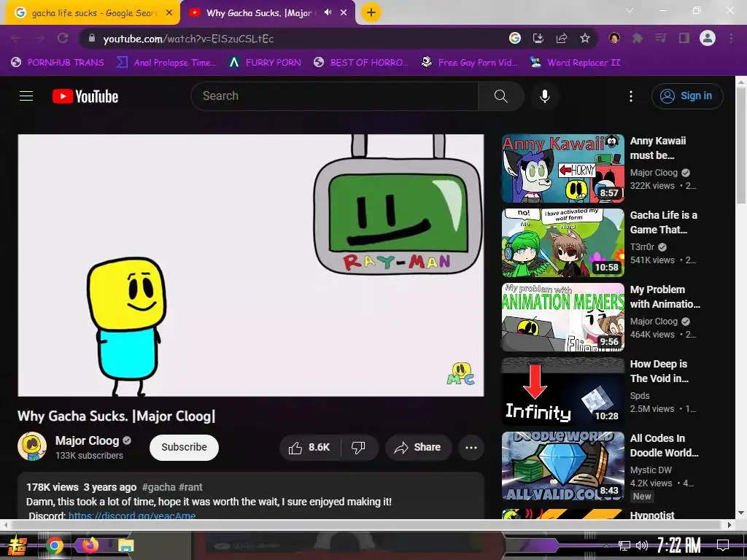Click the search magnifier button
The height and width of the screenshot is (560, 747).
[x=500, y=96]
